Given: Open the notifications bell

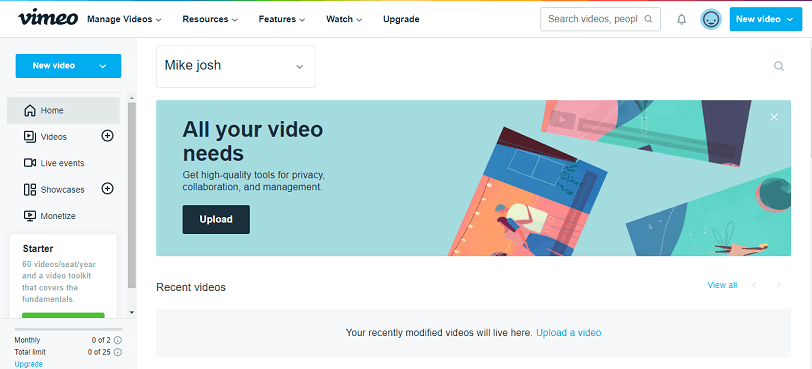Looking at the screenshot, I should coord(682,20).
